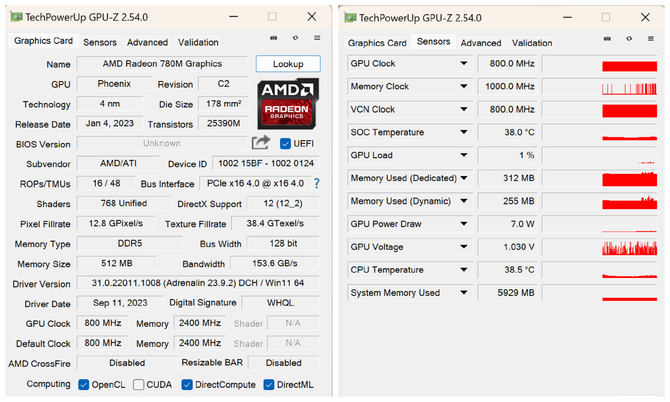This screenshot has width=670, height=402.
Task: Click refresh icon in Sensors window
Action: [x=629, y=39]
